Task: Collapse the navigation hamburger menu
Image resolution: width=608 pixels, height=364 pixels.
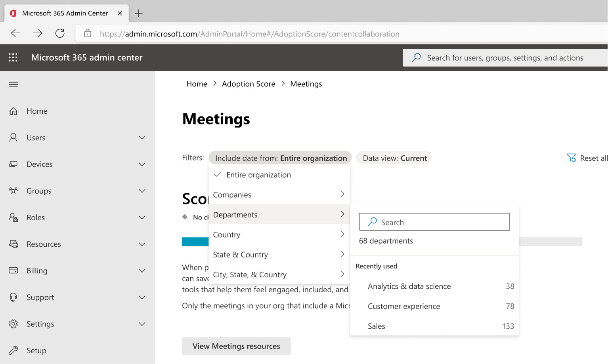Action: 13,84
